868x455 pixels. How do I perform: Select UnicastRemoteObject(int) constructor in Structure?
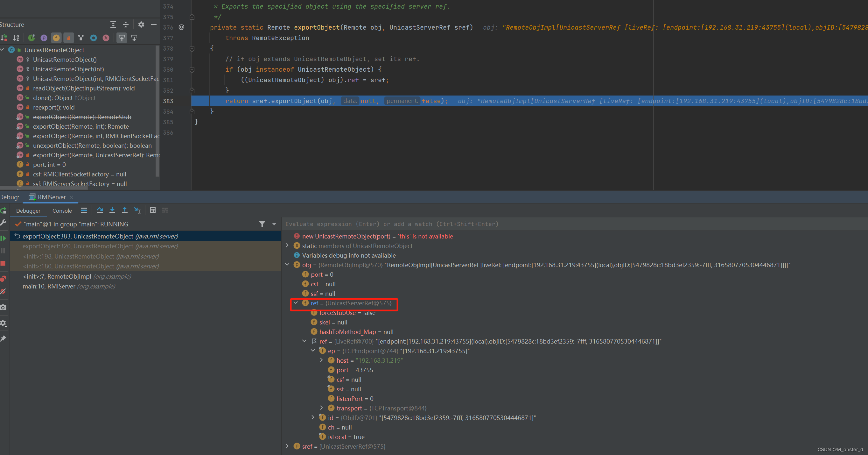point(68,69)
